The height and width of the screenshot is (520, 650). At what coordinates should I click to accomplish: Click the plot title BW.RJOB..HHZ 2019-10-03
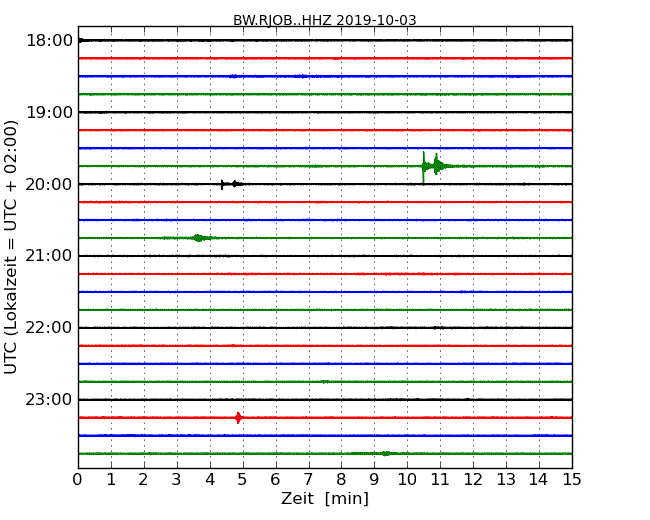(325, 20)
